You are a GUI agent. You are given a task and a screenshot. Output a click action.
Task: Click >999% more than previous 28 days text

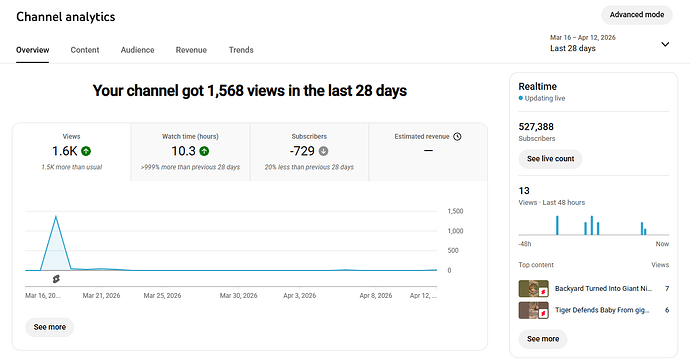point(191,167)
